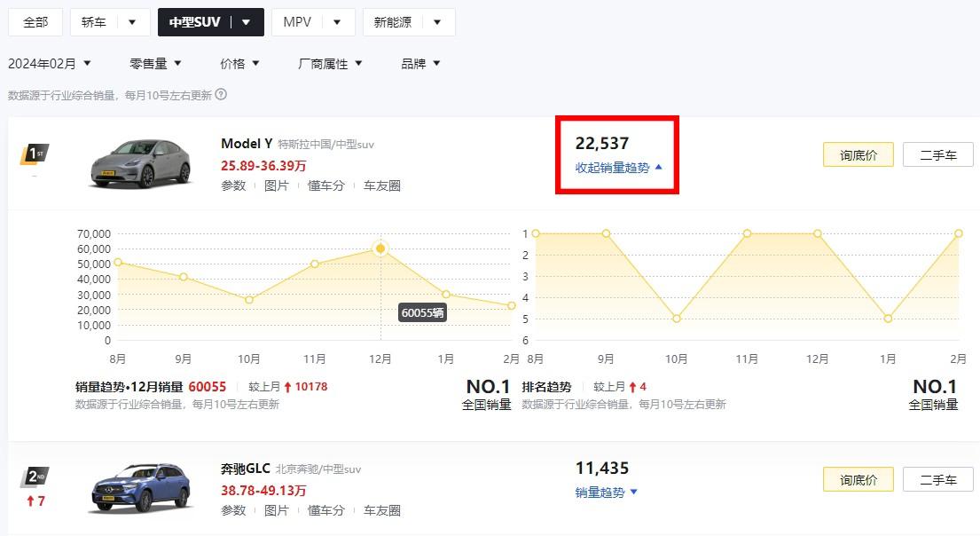Open Model Y 懂车分 link
Viewport: 980px width, 536px height.
[325, 185]
